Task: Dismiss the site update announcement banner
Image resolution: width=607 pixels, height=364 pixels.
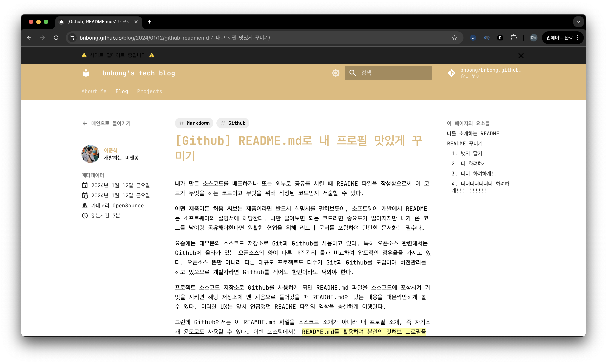Action: pyautogui.click(x=521, y=56)
